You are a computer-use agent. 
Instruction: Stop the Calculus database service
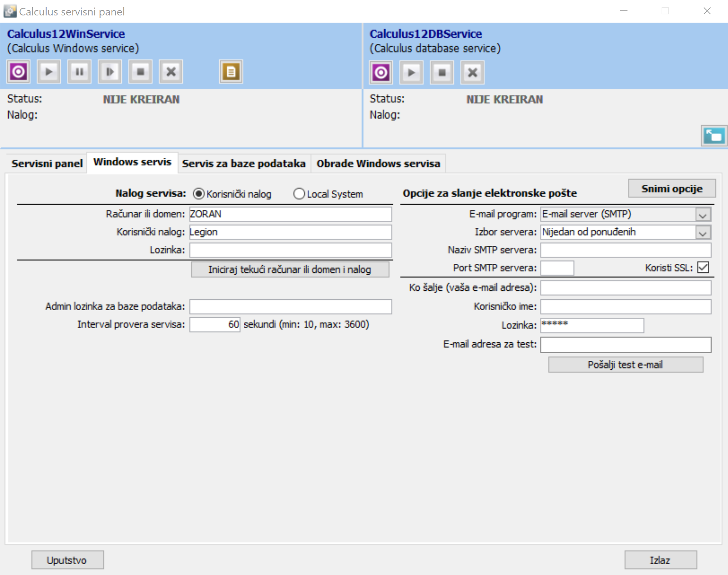tap(442, 73)
